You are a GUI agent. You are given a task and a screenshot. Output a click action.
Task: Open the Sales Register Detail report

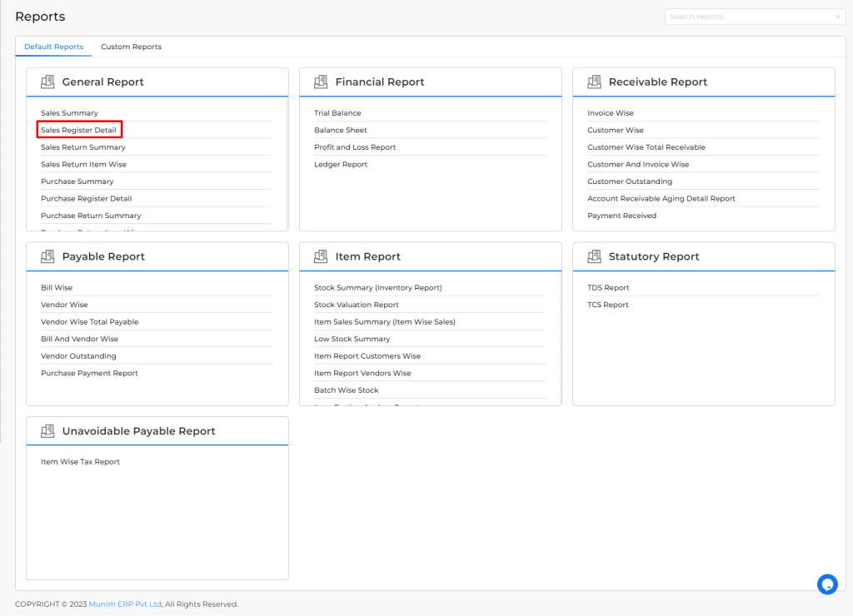(x=78, y=130)
